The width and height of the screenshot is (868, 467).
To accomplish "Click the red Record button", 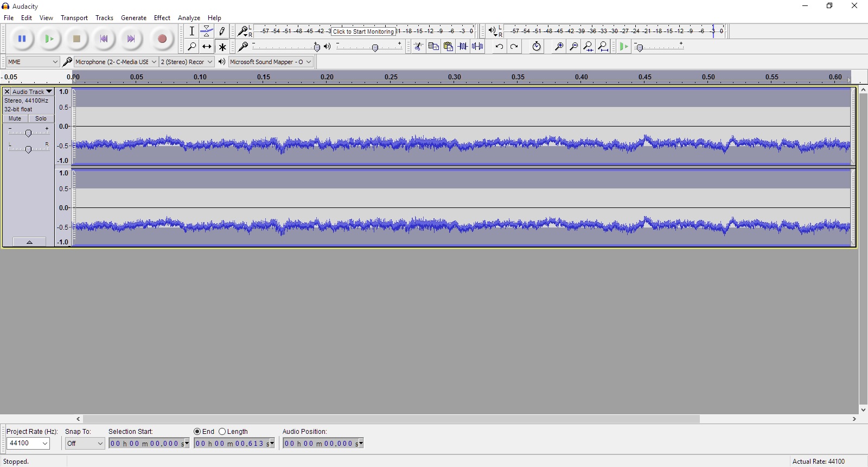I will click(162, 39).
